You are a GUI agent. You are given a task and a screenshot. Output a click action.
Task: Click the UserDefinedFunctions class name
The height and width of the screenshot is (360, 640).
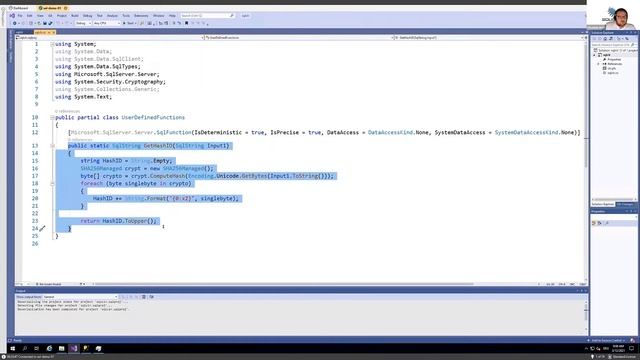[x=153, y=118]
